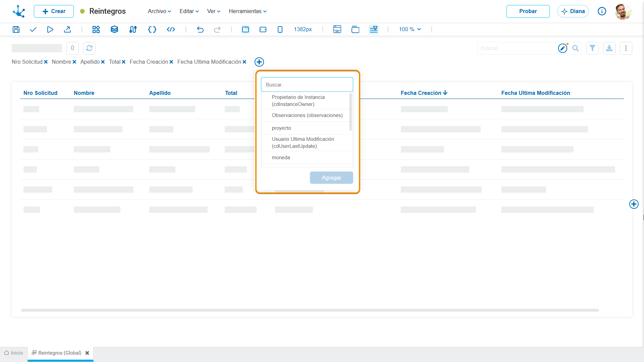The image size is (644, 362).
Task: Remove the Total column tag
Action: pyautogui.click(x=123, y=62)
